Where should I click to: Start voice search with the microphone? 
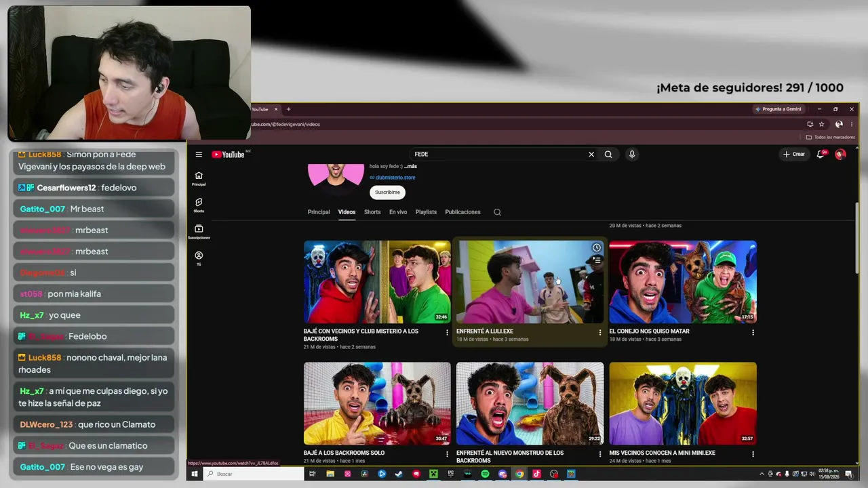click(632, 155)
